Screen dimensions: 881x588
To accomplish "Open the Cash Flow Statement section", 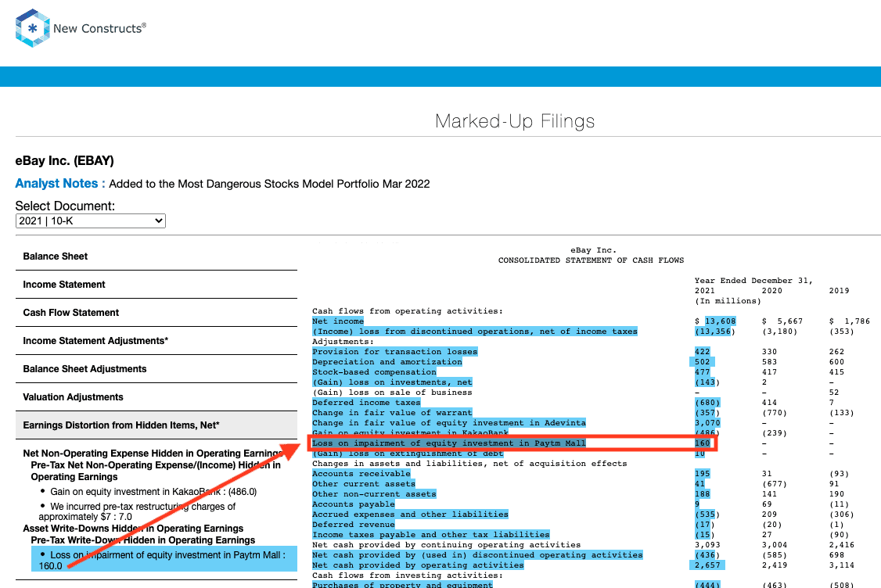I will (70, 313).
